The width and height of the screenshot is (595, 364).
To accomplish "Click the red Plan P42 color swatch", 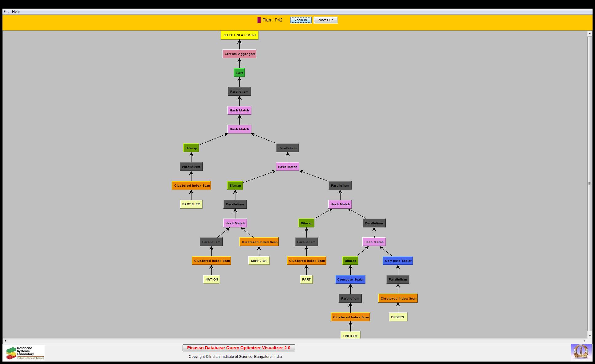I will pos(259,20).
